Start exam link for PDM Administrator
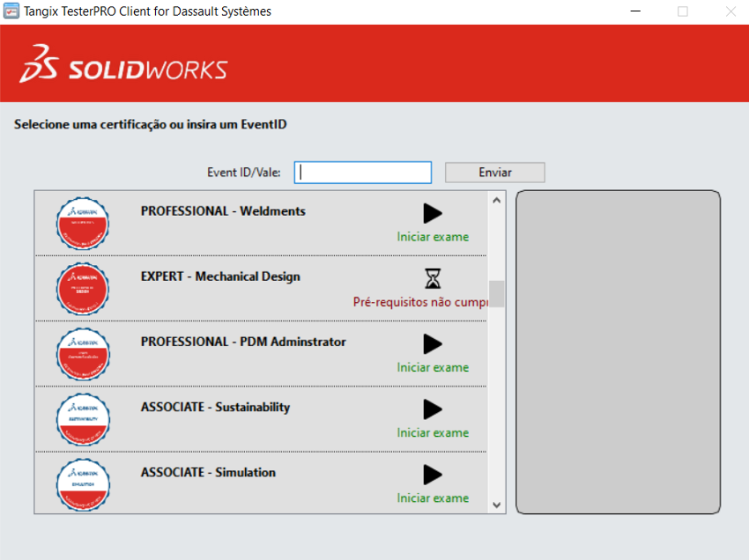Screen dimensions: 749x560 433,367
